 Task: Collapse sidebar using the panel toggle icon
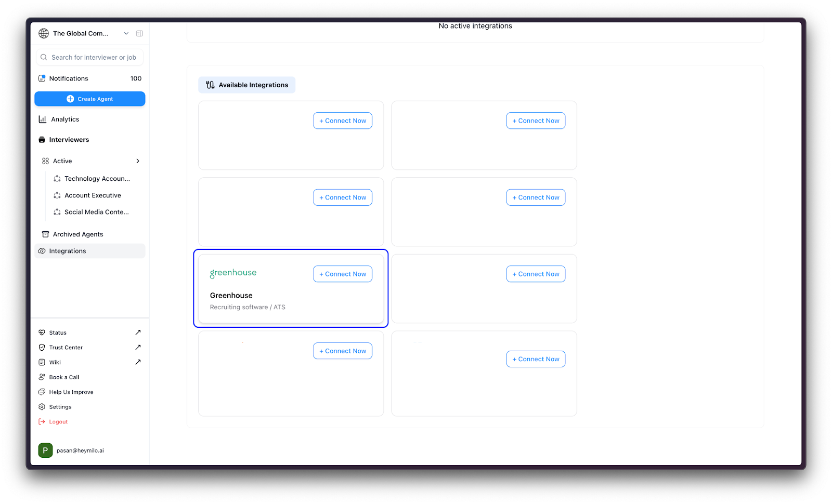(x=139, y=33)
